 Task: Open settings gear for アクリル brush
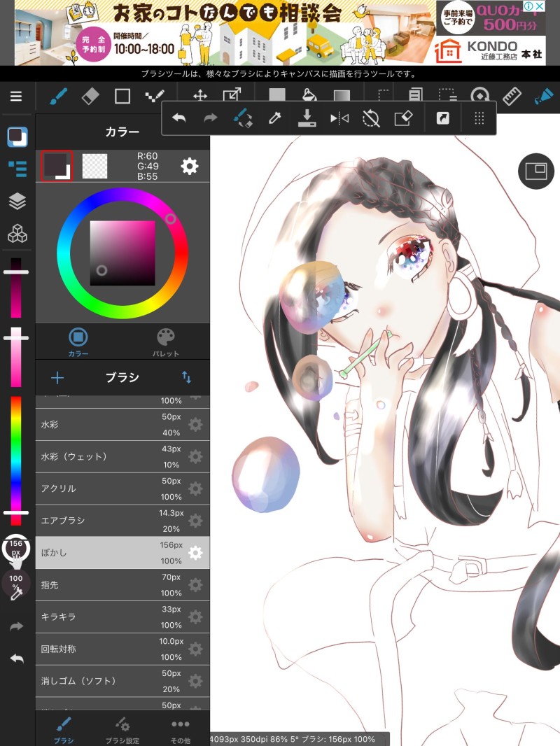[195, 488]
